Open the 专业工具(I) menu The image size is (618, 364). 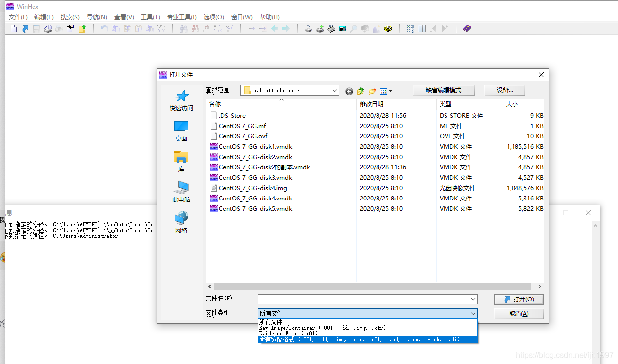tap(181, 17)
